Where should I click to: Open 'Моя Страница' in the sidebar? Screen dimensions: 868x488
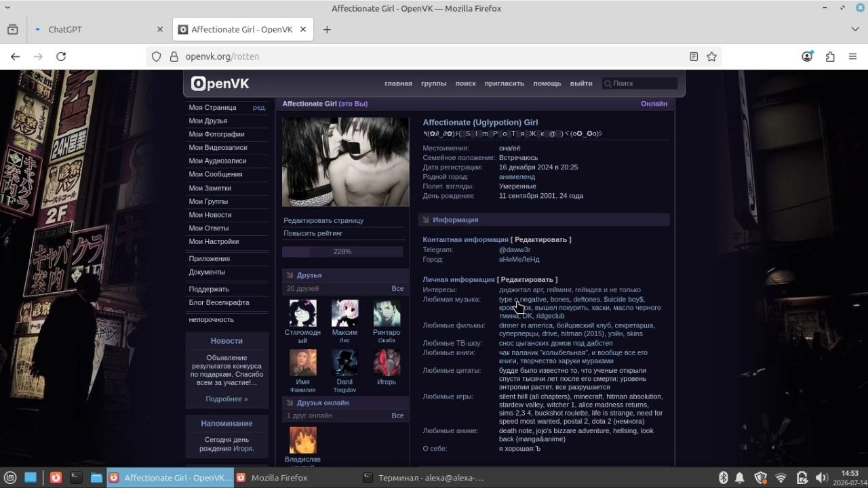click(x=212, y=107)
